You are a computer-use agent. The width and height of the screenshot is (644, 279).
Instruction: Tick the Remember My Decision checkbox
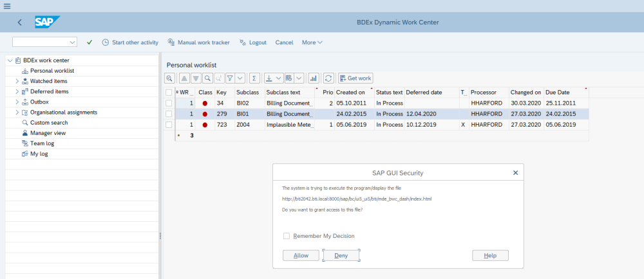coord(287,236)
